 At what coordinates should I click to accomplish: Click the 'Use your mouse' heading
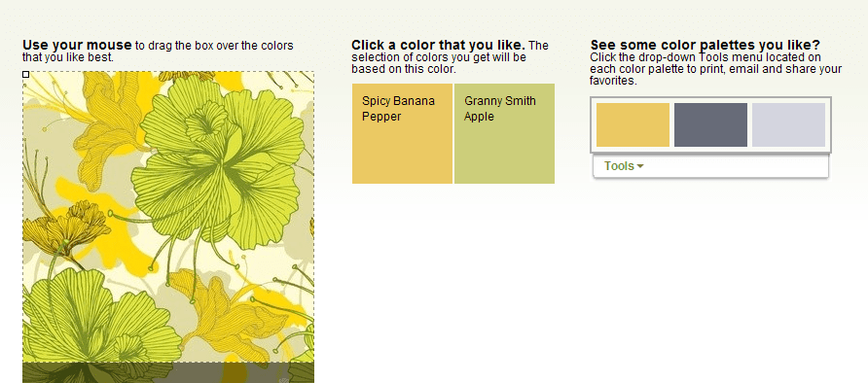pyautogui.click(x=77, y=46)
